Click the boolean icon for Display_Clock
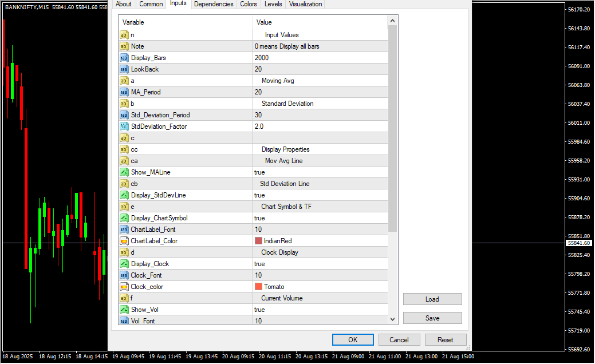The width and height of the screenshot is (595, 364). [x=124, y=264]
